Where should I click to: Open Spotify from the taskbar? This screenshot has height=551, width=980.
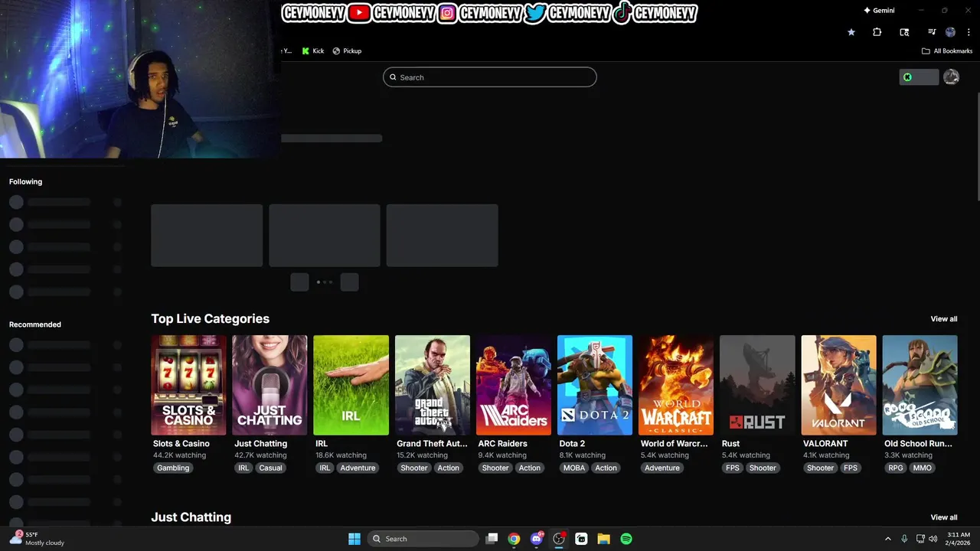626,539
